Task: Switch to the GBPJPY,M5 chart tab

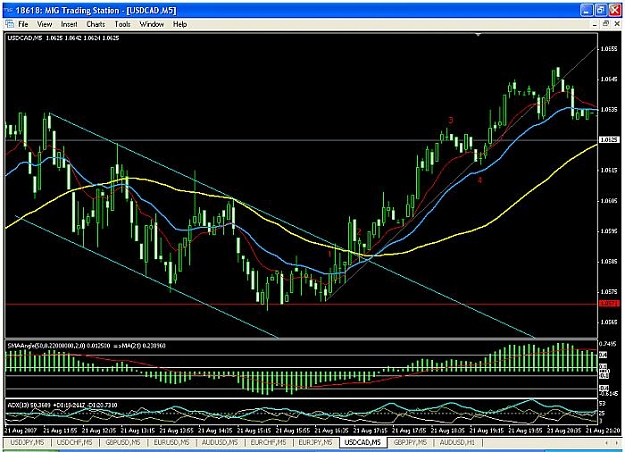Action: [x=410, y=442]
